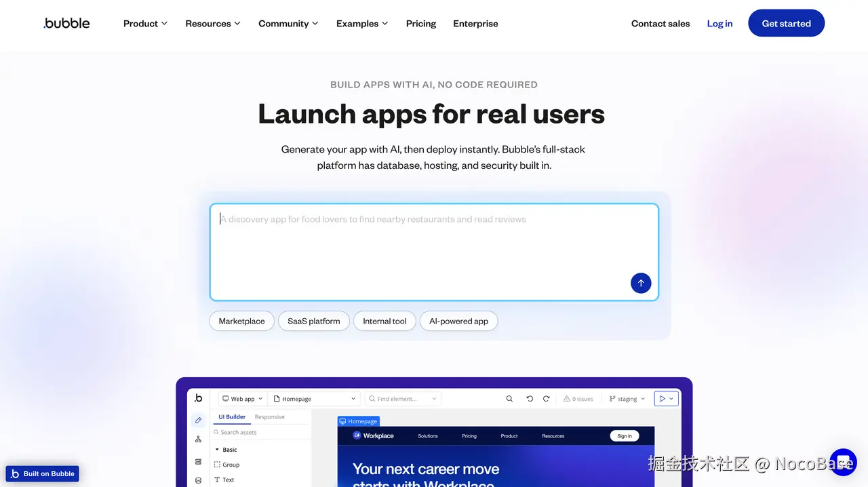Open the Find element dropdown
Image resolution: width=868 pixels, height=487 pixels.
(x=403, y=399)
